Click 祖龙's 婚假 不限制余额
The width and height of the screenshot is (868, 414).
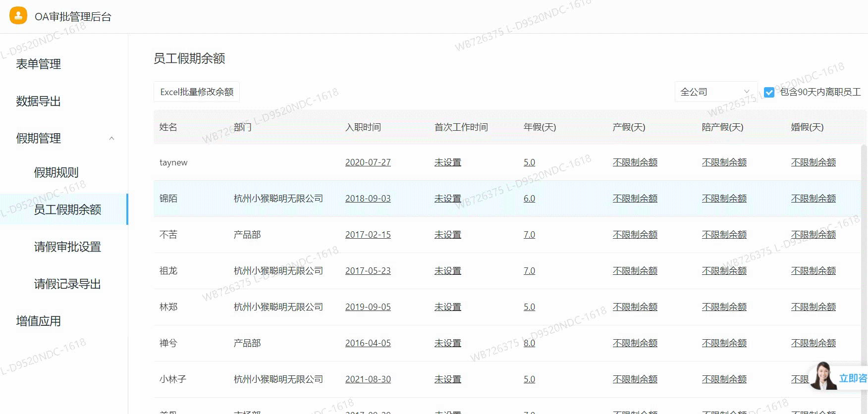[x=814, y=271]
